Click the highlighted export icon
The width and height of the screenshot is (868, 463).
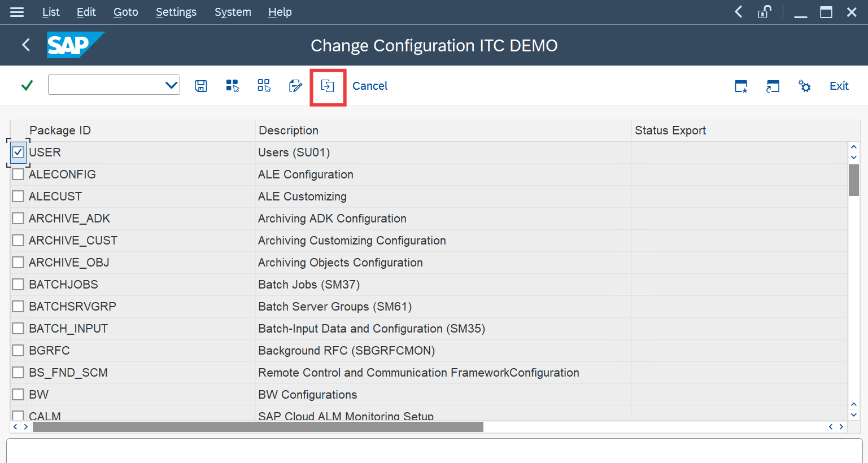click(x=328, y=86)
